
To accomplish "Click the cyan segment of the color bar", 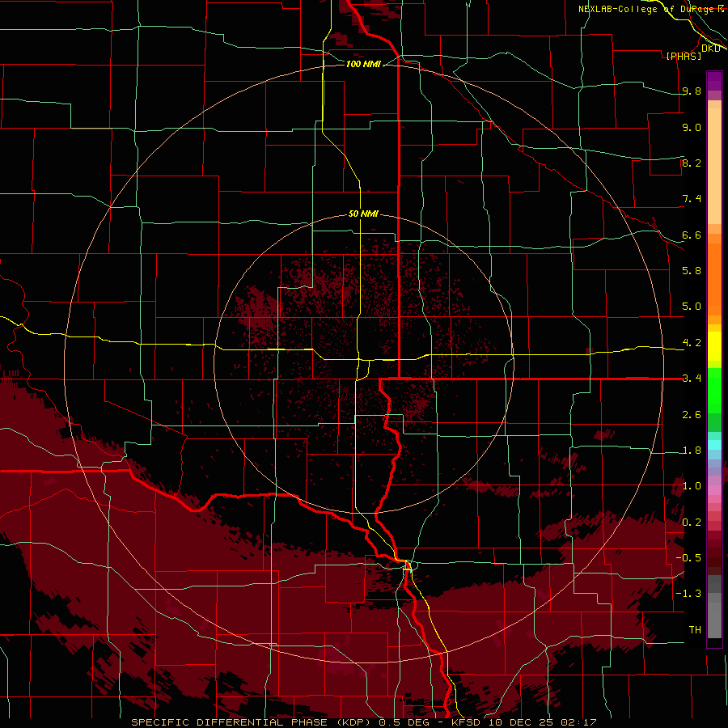I will click(714, 445).
